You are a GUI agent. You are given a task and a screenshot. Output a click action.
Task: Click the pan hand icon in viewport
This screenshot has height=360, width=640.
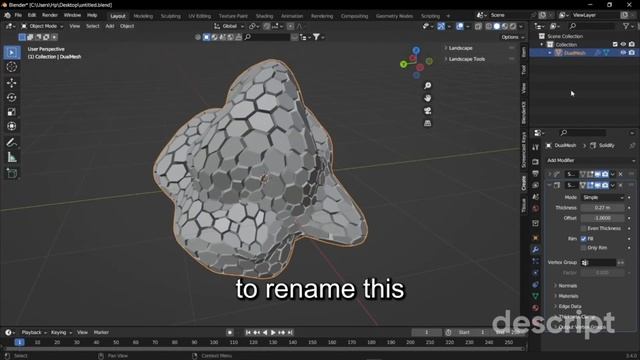[x=427, y=98]
